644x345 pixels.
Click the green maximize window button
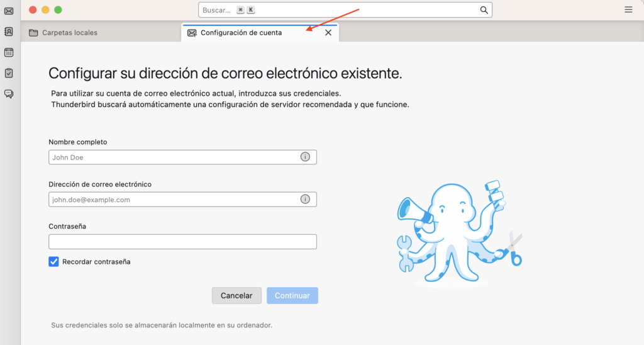(x=58, y=10)
